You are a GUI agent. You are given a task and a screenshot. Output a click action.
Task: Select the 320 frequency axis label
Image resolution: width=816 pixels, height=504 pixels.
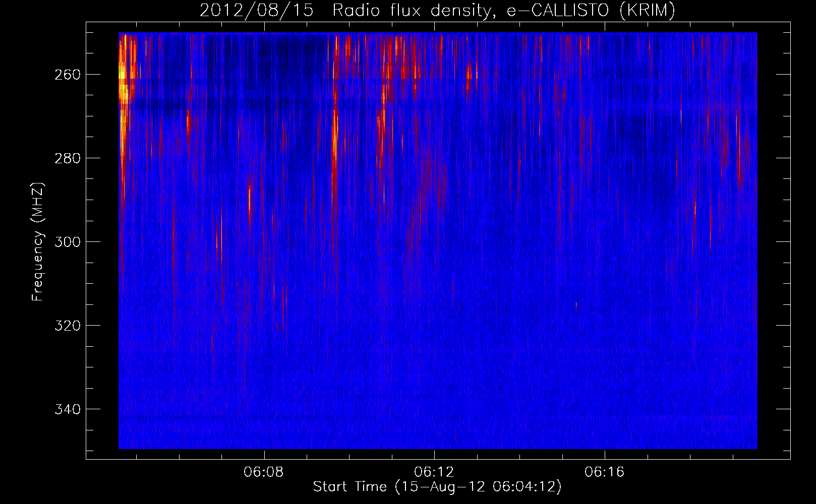(67, 326)
